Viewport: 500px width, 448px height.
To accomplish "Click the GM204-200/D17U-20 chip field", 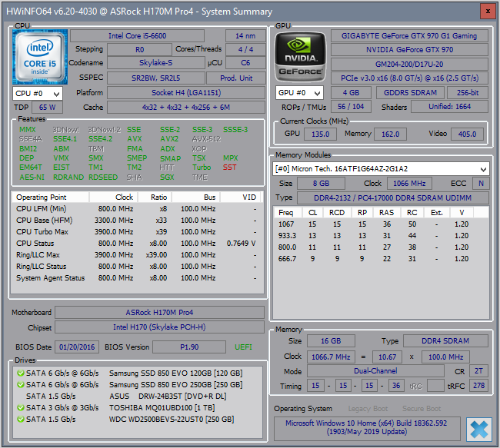I will [409, 64].
